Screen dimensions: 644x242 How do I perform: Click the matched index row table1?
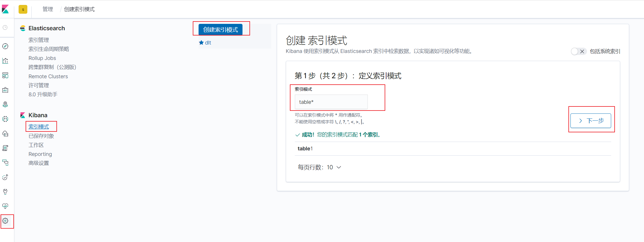453,149
